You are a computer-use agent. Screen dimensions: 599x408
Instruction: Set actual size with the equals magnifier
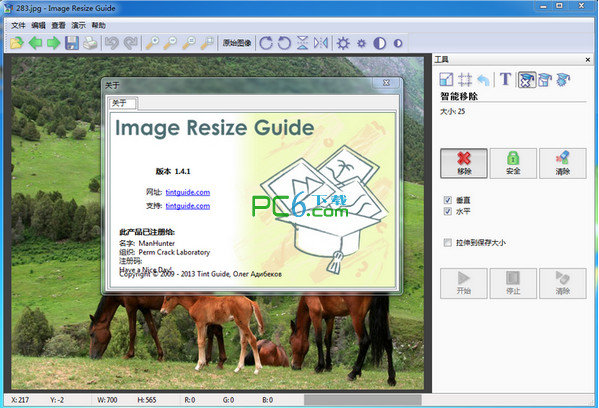click(189, 43)
